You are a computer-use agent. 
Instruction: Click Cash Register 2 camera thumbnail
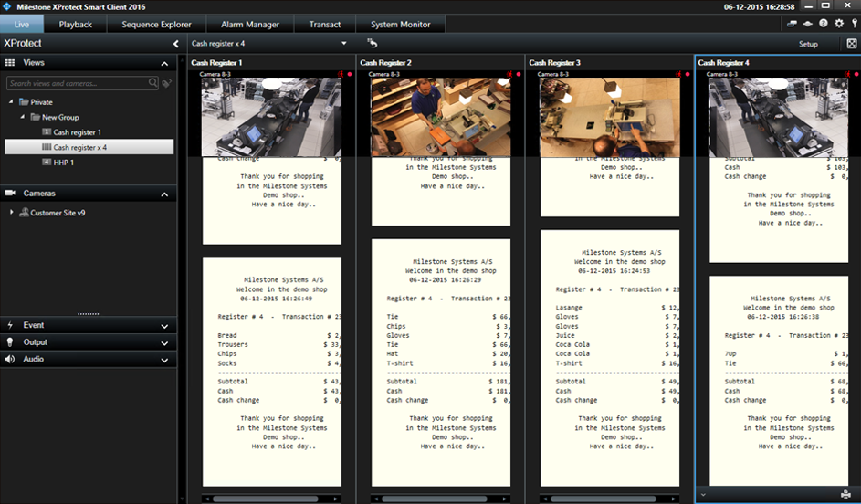click(x=441, y=117)
